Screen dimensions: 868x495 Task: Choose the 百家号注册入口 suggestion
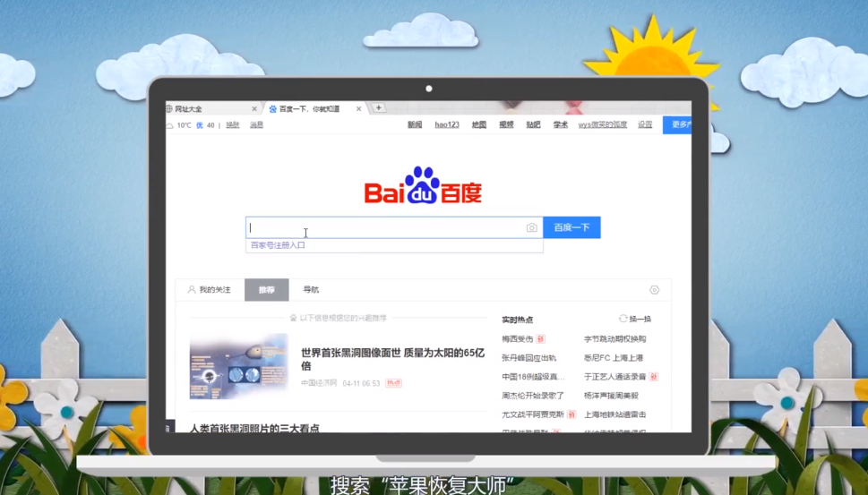pyautogui.click(x=278, y=245)
